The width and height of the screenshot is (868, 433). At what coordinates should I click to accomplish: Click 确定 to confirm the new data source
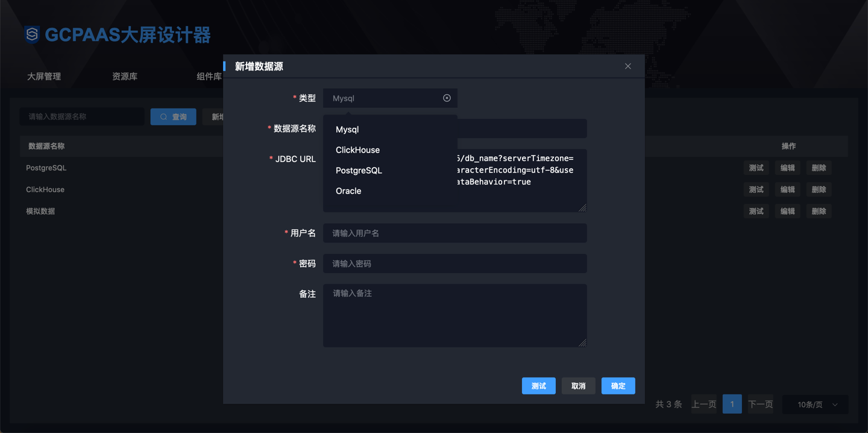pyautogui.click(x=618, y=385)
